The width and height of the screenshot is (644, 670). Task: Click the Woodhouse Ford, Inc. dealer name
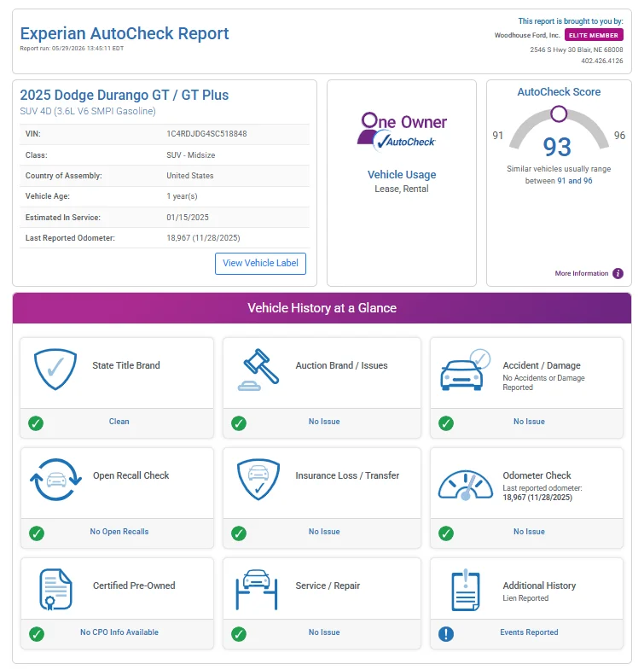[x=527, y=35]
